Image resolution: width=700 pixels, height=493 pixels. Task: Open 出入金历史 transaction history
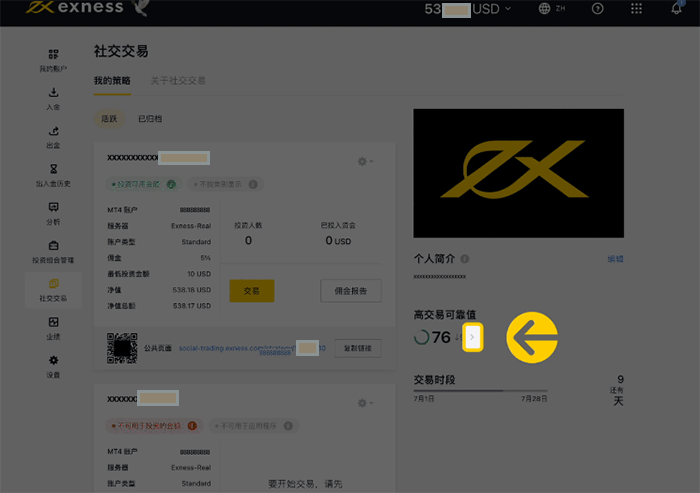(x=54, y=175)
